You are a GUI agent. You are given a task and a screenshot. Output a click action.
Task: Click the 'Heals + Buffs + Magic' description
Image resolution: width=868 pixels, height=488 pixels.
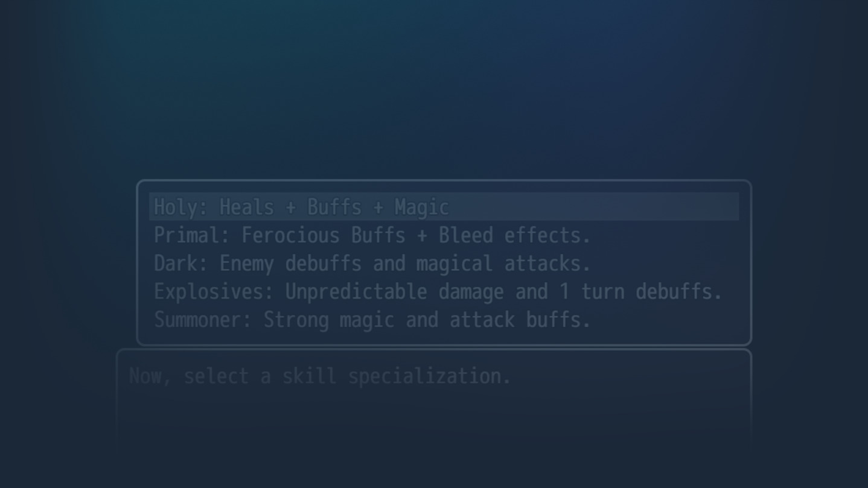[334, 207]
